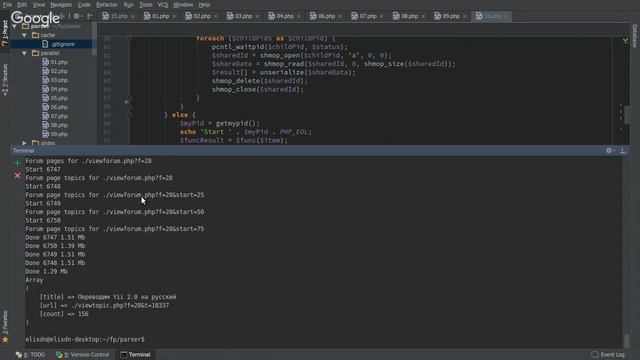This screenshot has height=360, width=640.
Task: Open a new terminal session with the plus icon
Action: click(x=18, y=163)
